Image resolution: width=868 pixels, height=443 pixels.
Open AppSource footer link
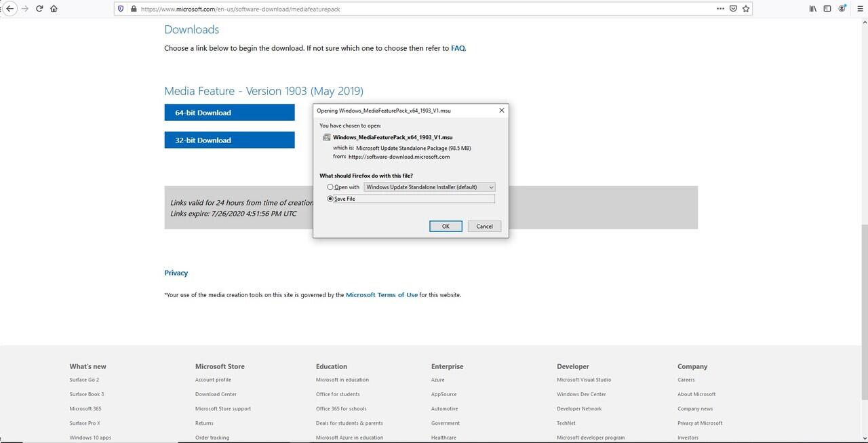coord(444,394)
